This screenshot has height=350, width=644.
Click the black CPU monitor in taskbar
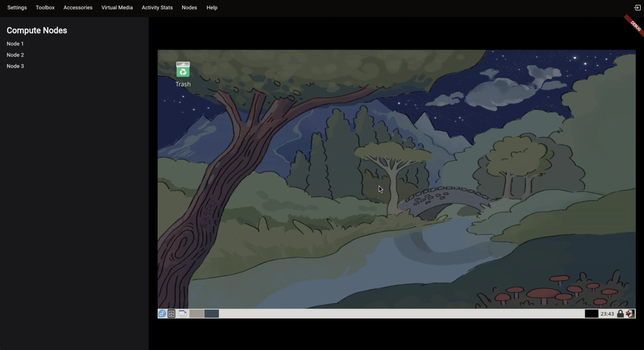pos(591,314)
